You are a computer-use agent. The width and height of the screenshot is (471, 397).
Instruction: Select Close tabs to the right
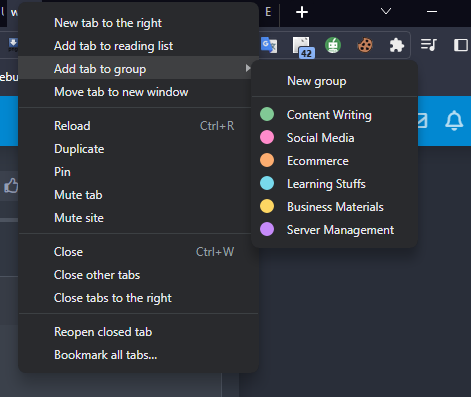[x=138, y=298]
